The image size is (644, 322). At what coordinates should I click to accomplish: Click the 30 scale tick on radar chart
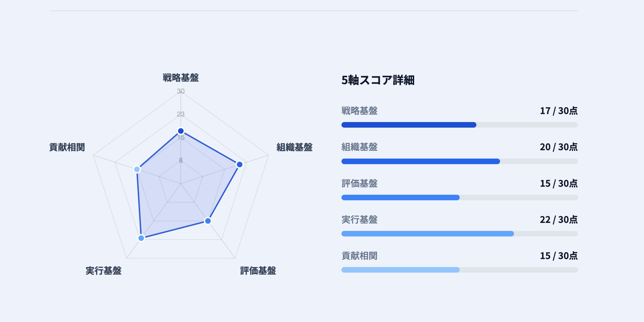(x=181, y=91)
